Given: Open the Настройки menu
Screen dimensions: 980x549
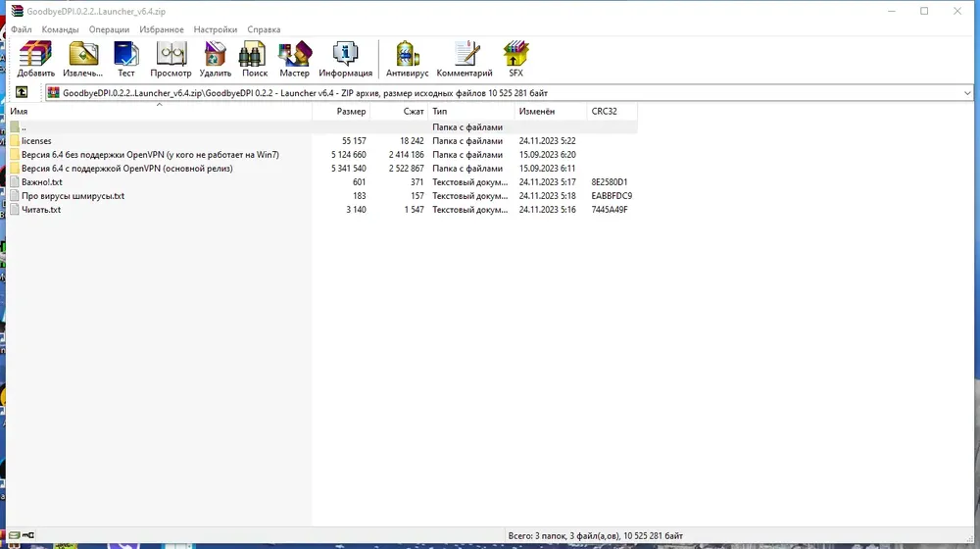Looking at the screenshot, I should [215, 29].
